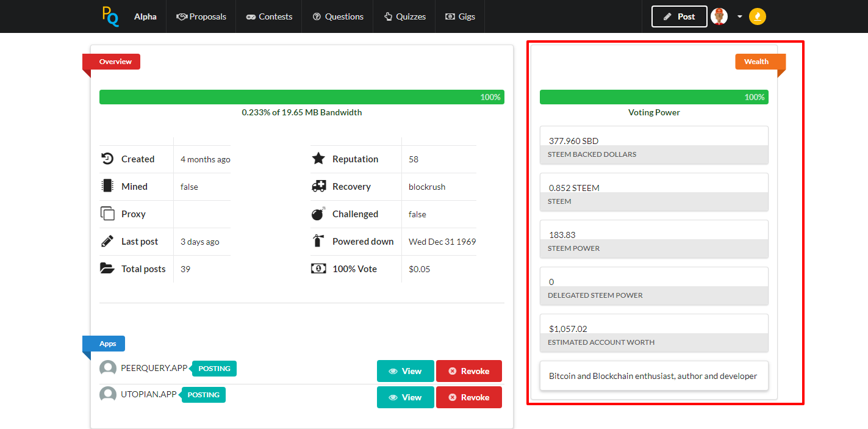Click the Bitcoin and Blockchain enthusiast bio text
This screenshot has width=868, height=429.
(653, 376)
